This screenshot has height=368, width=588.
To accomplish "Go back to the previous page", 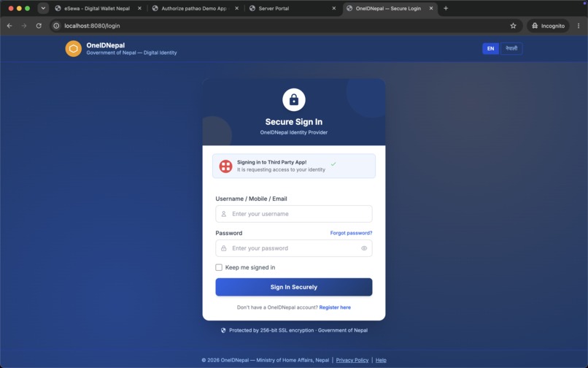I will click(x=9, y=26).
